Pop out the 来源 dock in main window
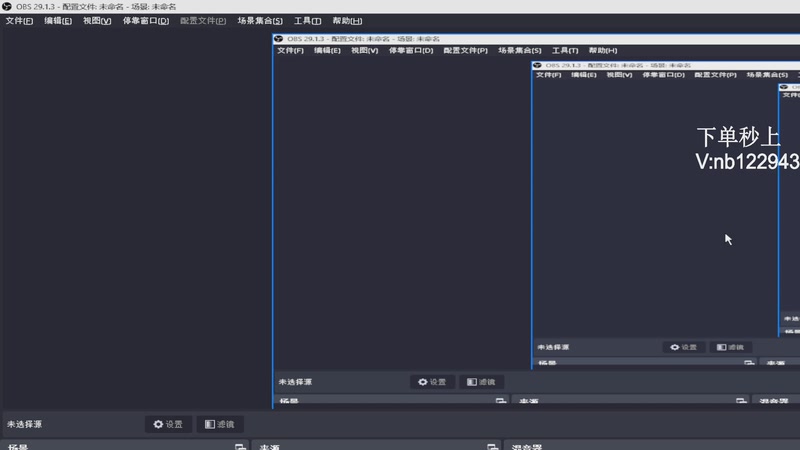This screenshot has height=450, width=800. click(x=492, y=447)
